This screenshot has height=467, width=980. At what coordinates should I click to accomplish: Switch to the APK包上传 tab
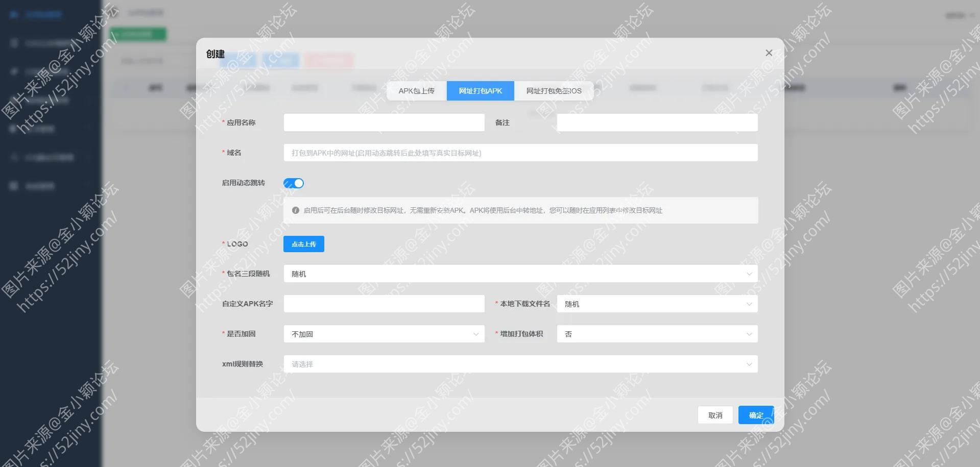[x=417, y=90]
